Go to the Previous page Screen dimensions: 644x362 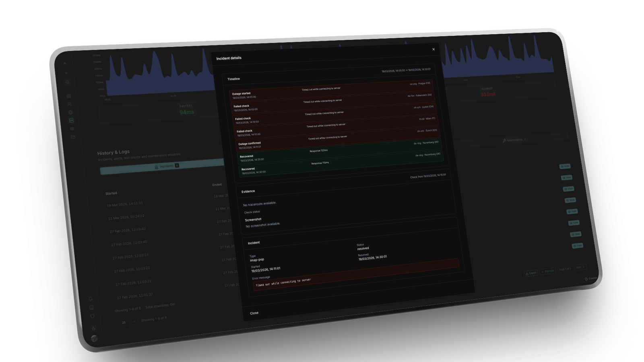[547, 271]
